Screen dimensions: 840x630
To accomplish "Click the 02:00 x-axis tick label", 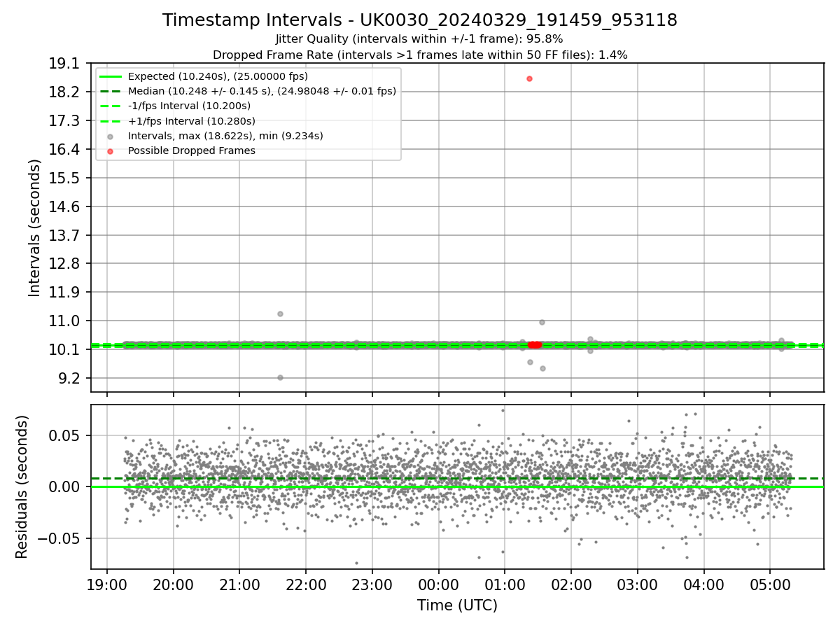I will [x=571, y=584].
